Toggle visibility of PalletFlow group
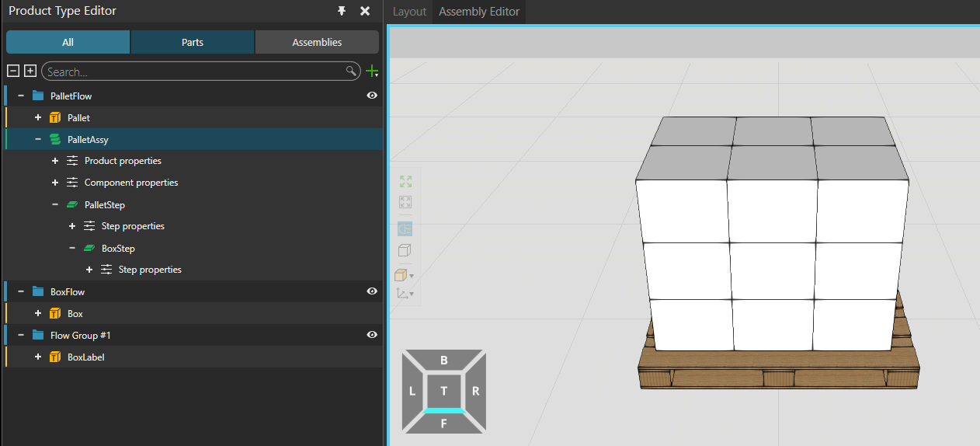980x446 pixels. [x=372, y=96]
